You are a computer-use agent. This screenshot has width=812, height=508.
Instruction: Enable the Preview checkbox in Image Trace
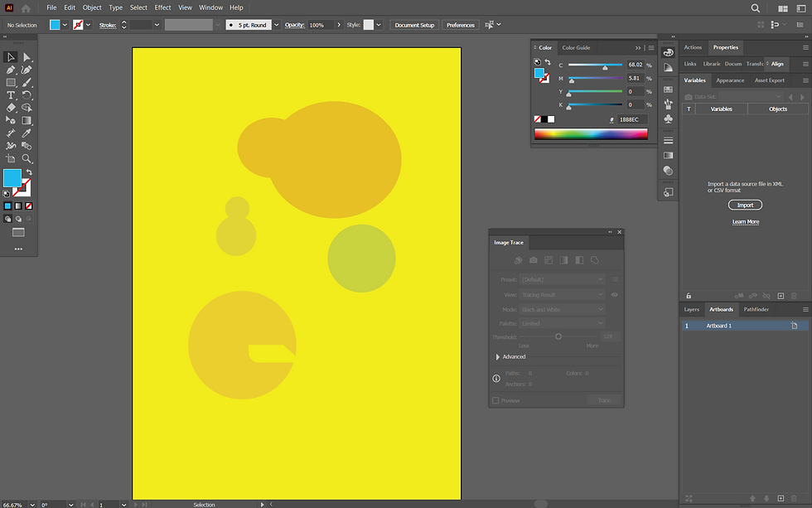[x=495, y=400]
